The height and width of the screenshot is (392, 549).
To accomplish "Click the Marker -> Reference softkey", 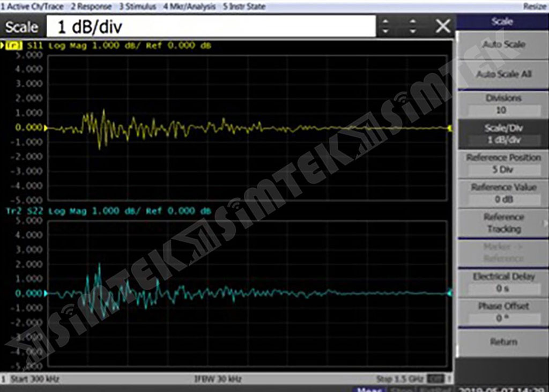I will (x=503, y=253).
